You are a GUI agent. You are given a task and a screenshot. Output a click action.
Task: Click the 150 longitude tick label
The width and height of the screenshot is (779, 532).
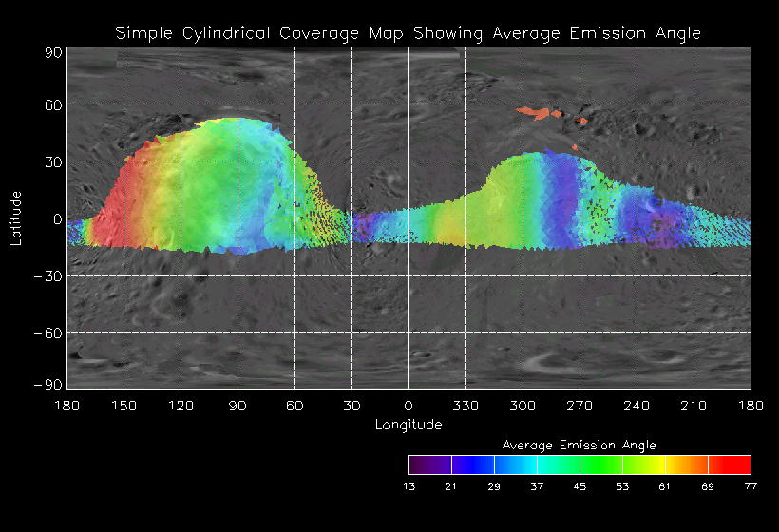pyautogui.click(x=123, y=407)
